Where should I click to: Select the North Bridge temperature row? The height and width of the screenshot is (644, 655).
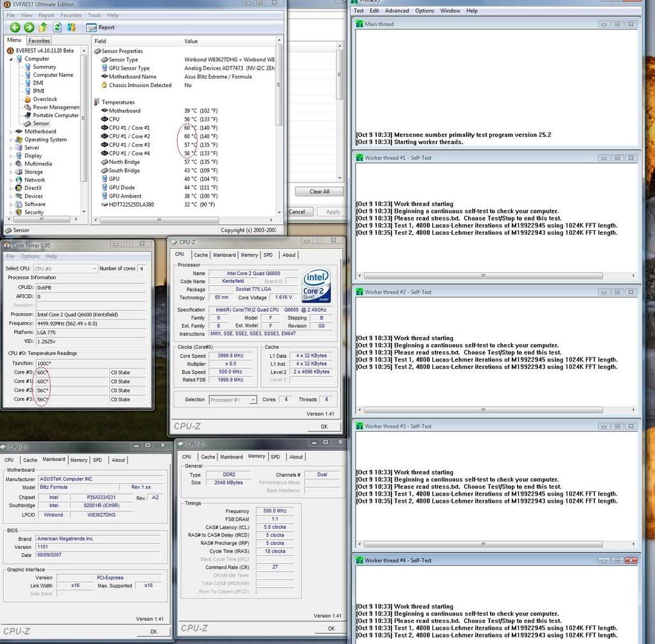(x=184, y=162)
